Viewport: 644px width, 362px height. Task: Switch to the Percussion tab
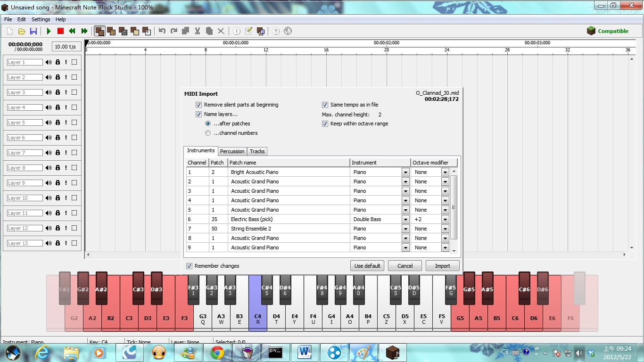tap(232, 151)
